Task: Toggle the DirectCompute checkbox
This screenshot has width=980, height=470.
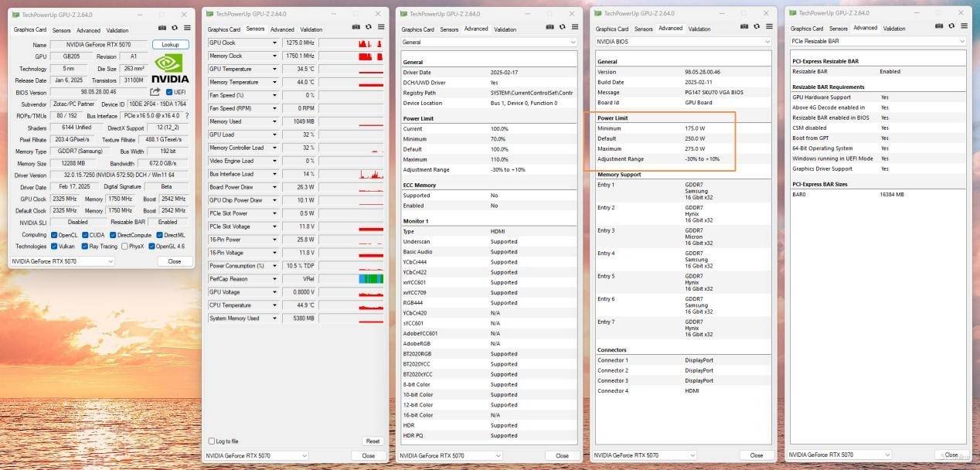Action: 113,235
